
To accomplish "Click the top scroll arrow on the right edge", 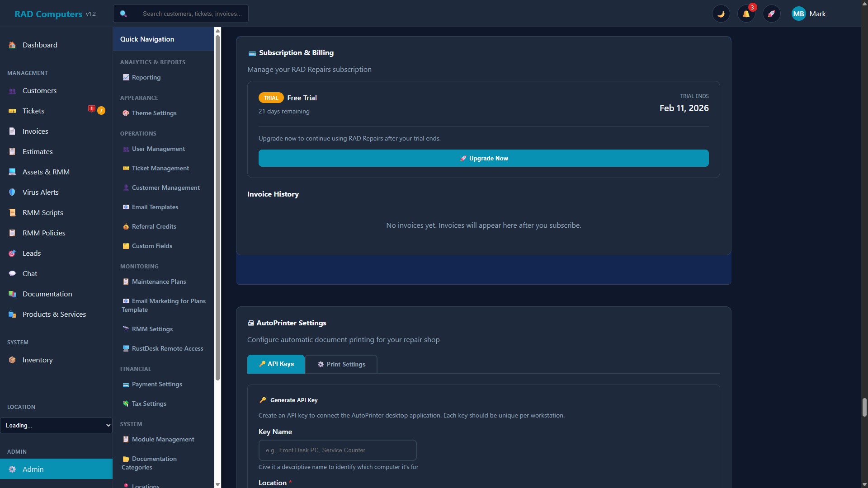I will click(x=865, y=4).
